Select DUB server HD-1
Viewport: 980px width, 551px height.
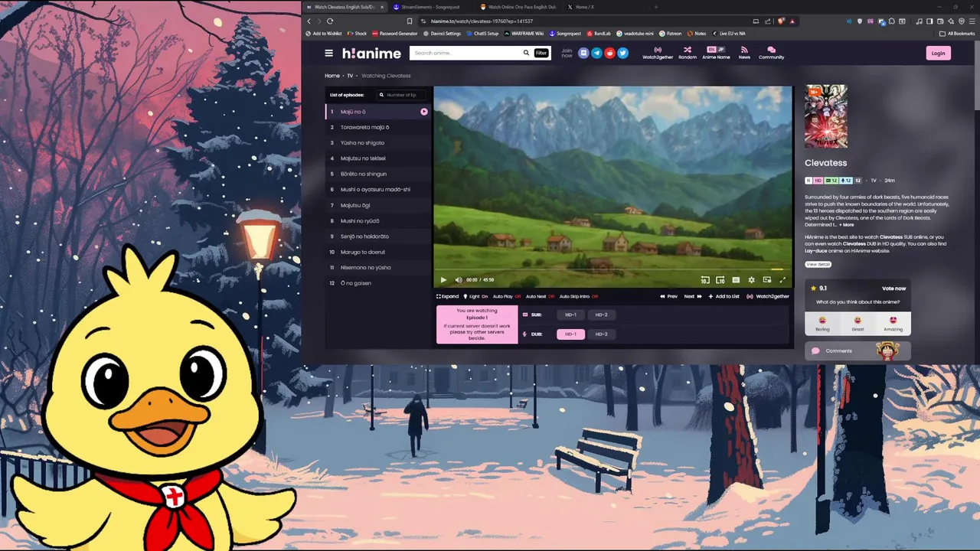point(570,334)
